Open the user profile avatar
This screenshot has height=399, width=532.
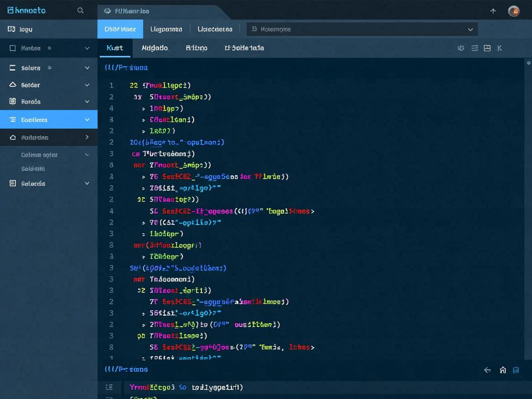pos(514,11)
